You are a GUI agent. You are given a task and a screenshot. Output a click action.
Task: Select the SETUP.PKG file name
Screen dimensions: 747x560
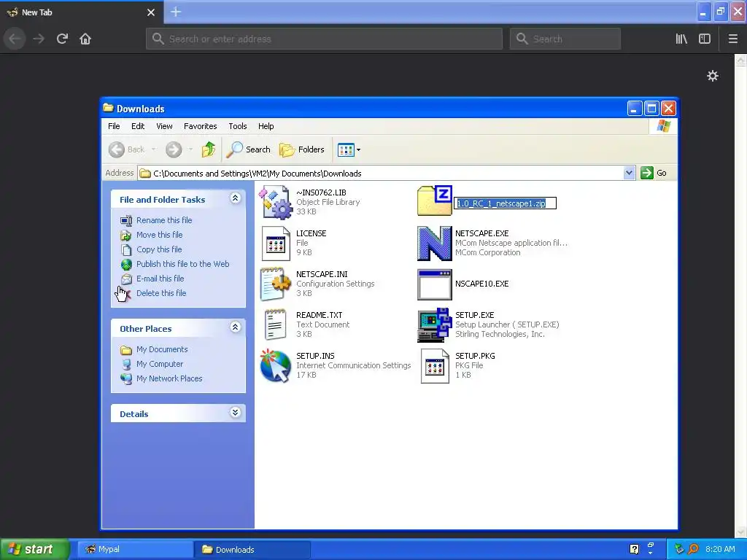[x=475, y=356]
